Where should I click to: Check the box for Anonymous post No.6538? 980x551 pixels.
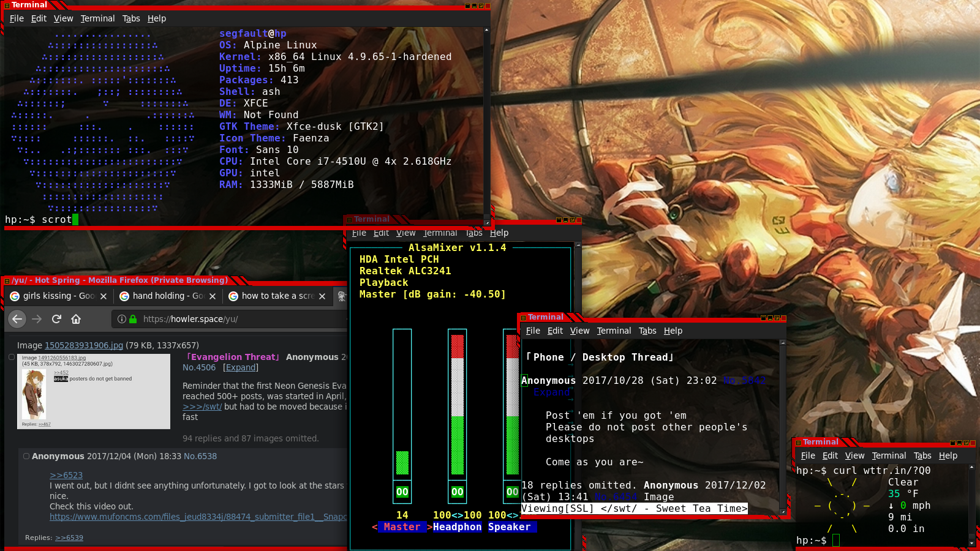pos(26,456)
